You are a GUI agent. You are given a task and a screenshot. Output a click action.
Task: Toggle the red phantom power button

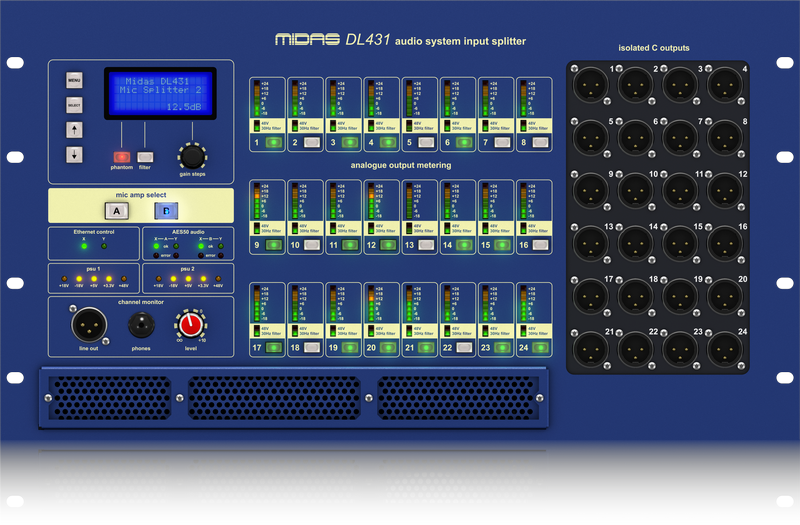pos(121,157)
